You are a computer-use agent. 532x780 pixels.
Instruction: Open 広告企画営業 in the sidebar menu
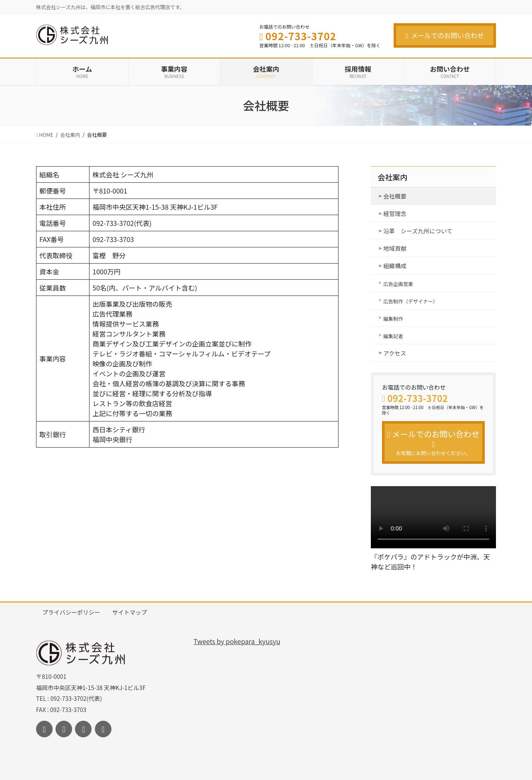point(433,283)
